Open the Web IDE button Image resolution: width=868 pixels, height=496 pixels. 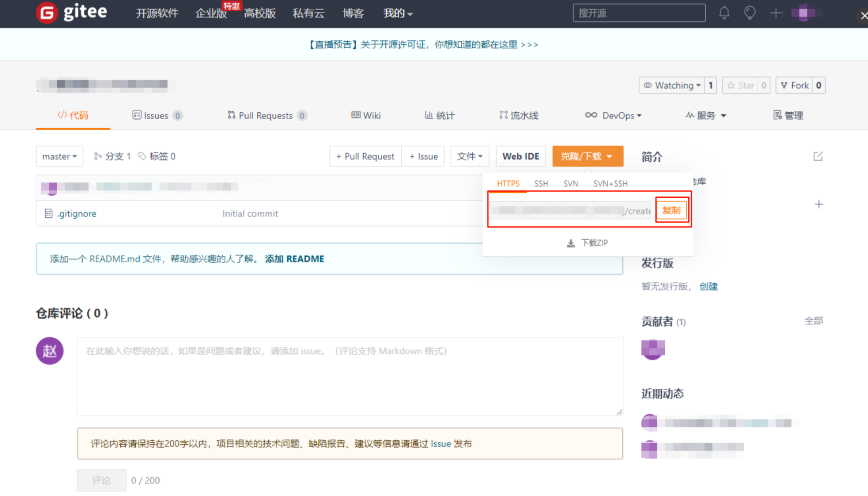pyautogui.click(x=521, y=156)
